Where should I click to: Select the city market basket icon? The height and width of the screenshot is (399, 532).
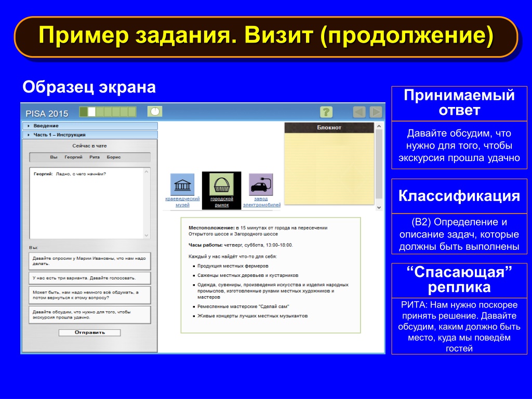click(x=221, y=185)
